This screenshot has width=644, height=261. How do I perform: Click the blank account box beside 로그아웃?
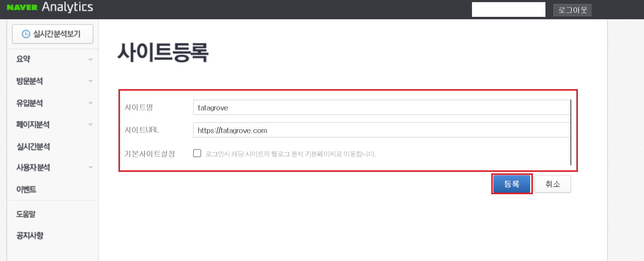pos(508,9)
